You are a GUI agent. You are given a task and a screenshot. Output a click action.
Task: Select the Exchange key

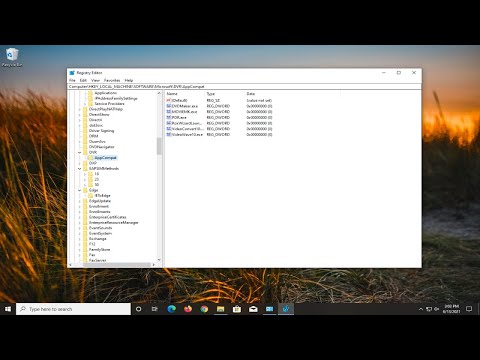[98, 239]
